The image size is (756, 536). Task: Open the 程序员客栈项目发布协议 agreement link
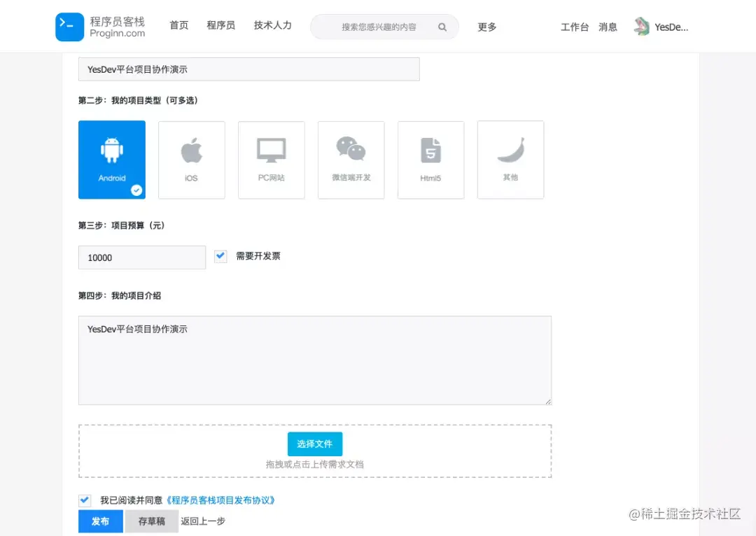(x=221, y=500)
